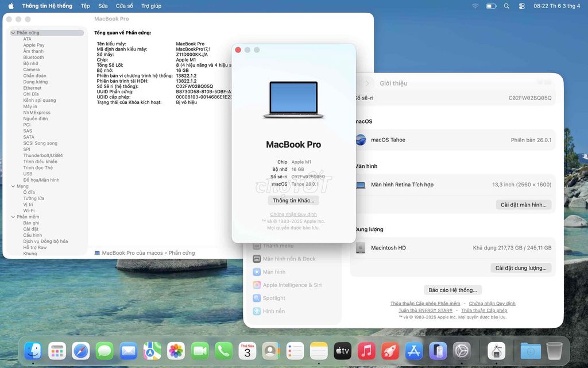Select Wi-Fi under Mạng section
Screen dimensions: 588x368
tap(29, 210)
